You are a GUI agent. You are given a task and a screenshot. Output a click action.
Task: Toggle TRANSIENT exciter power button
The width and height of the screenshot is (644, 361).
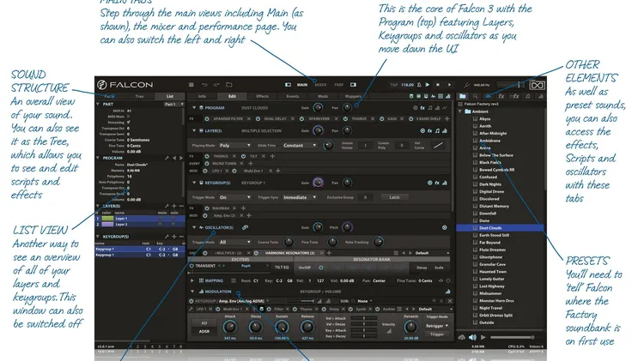[x=191, y=266]
